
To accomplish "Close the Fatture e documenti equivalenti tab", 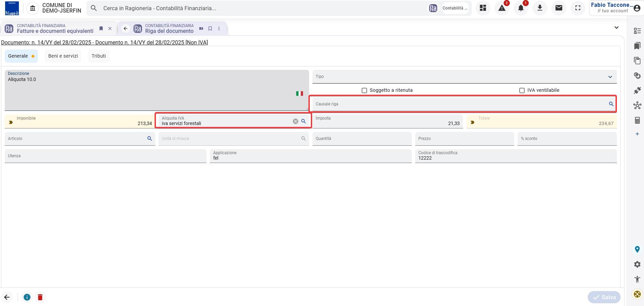I will coord(110,28).
